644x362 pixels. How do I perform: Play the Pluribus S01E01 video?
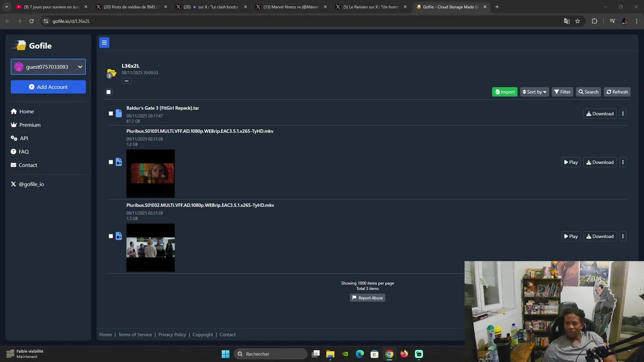click(x=571, y=162)
